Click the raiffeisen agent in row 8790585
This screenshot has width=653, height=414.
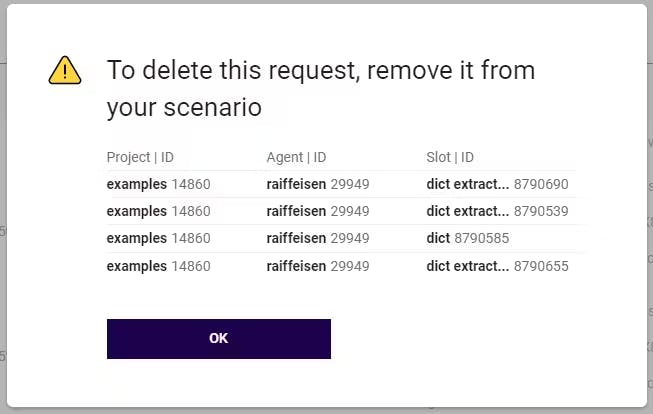point(296,238)
